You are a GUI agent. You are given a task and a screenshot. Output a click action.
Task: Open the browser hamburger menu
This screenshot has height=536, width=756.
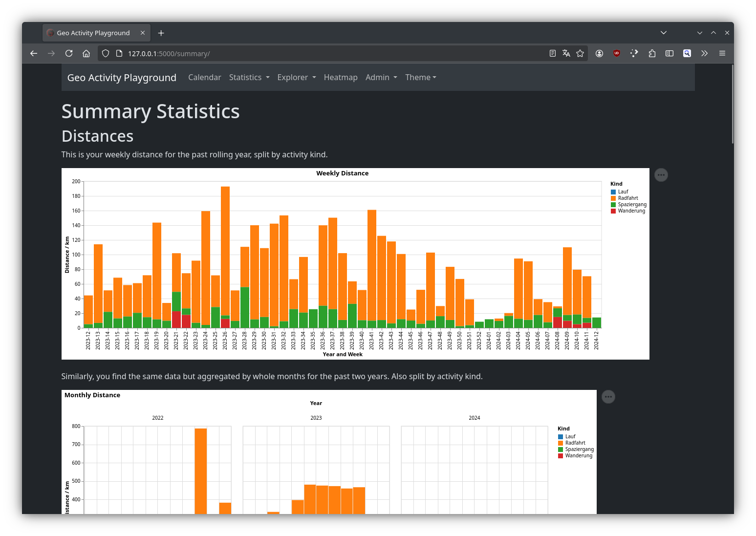click(722, 53)
